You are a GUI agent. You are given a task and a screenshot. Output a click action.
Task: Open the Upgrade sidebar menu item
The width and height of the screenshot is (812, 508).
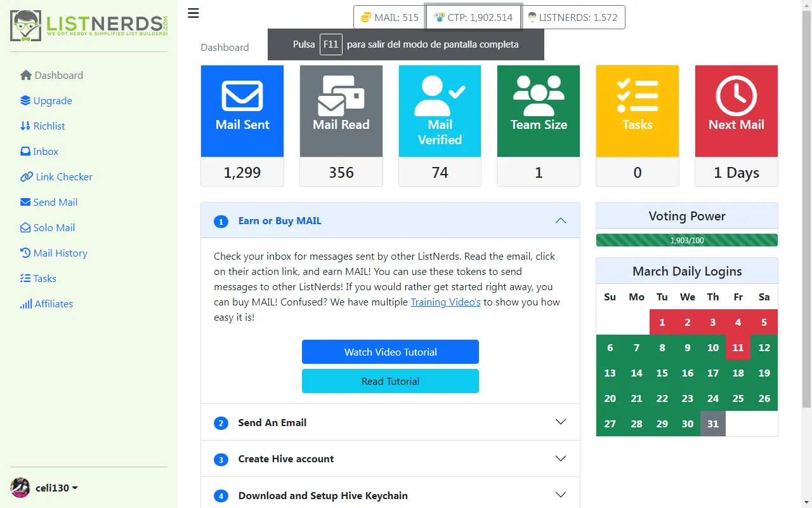point(46,100)
